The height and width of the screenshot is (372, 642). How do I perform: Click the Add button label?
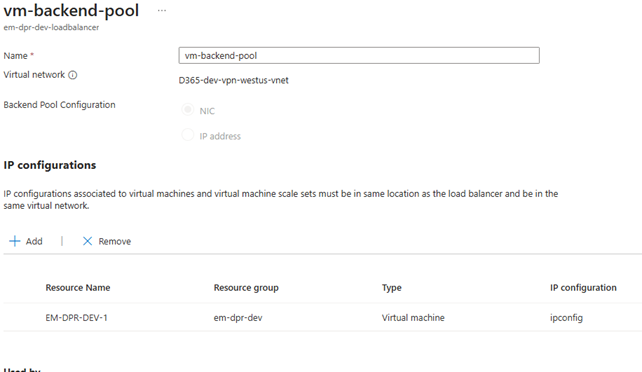(x=34, y=241)
